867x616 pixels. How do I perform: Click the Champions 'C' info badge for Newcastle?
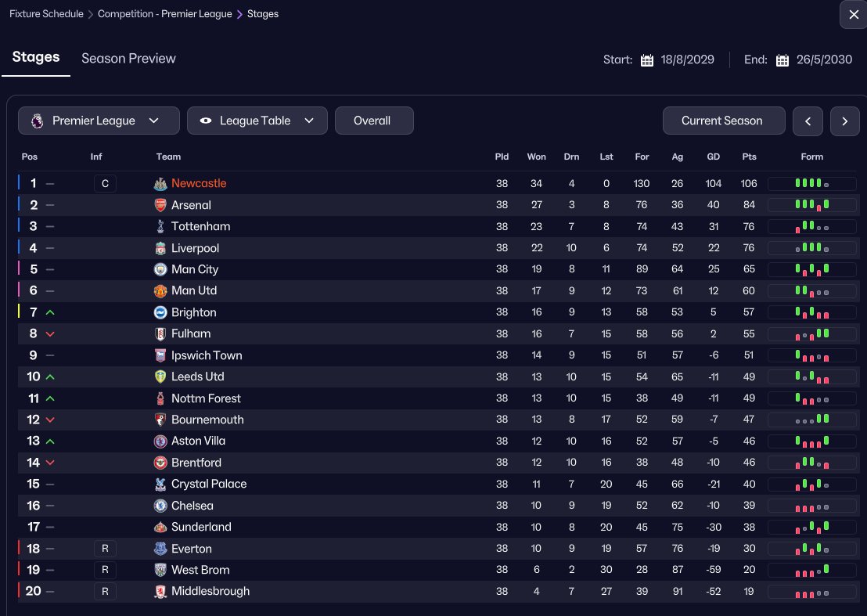click(105, 184)
